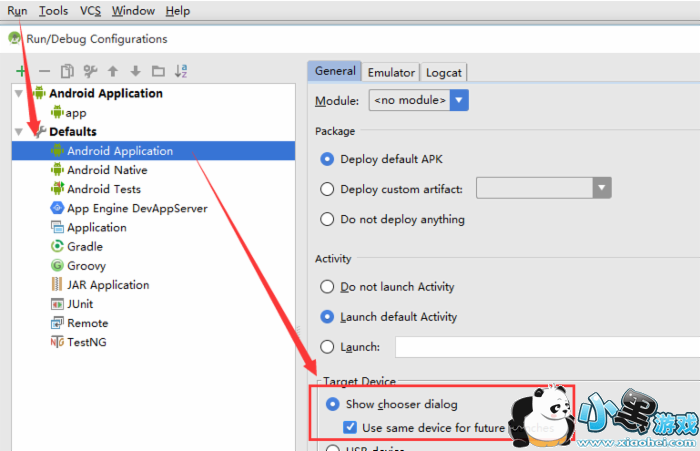Screen dimensions: 700x451
Task: Open the Run menu
Action: 17,11
